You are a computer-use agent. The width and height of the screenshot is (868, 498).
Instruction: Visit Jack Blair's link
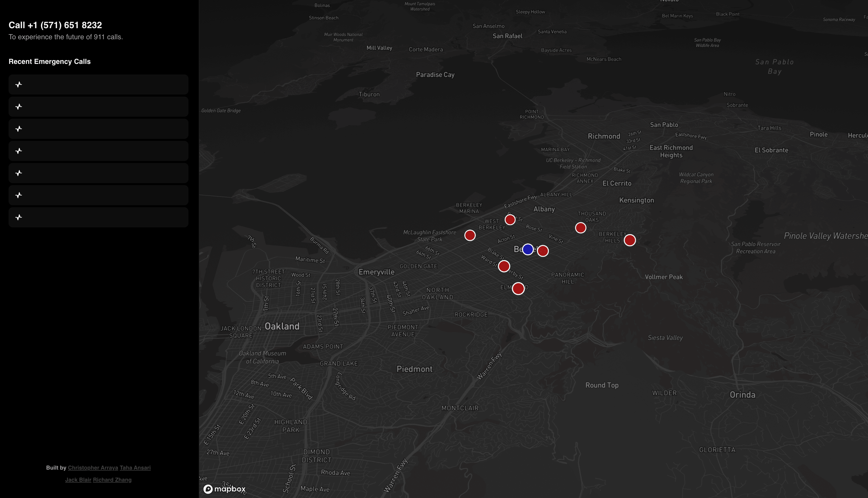[x=78, y=480]
